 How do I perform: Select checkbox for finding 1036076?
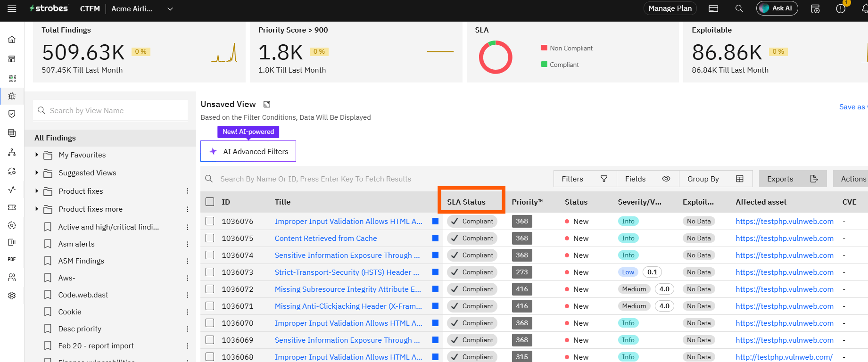tap(210, 221)
